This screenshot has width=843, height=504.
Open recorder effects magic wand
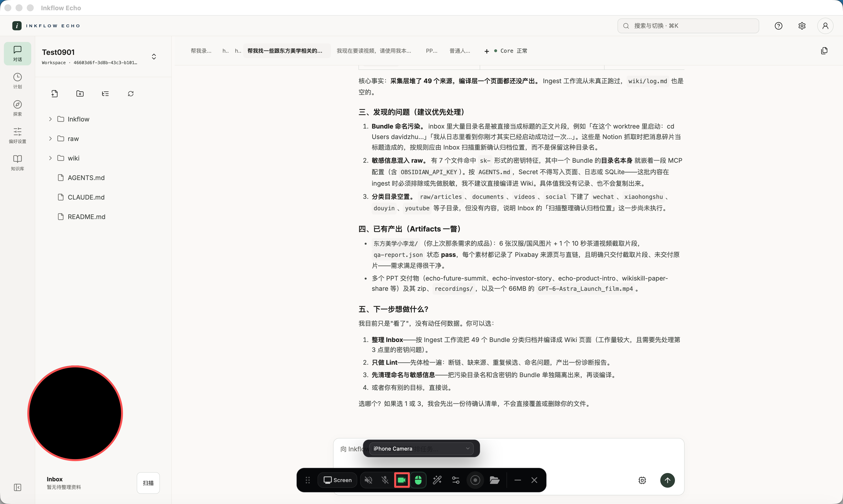(x=437, y=480)
